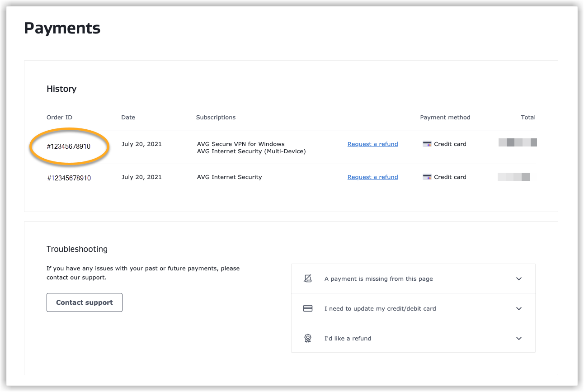Expand chevron for A payment is missing

[519, 279]
